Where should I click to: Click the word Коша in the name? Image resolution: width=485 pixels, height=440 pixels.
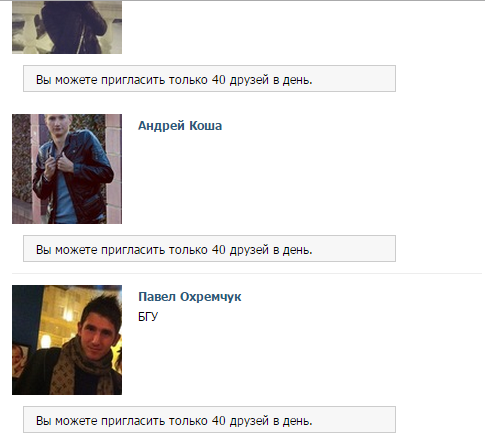(x=206, y=126)
